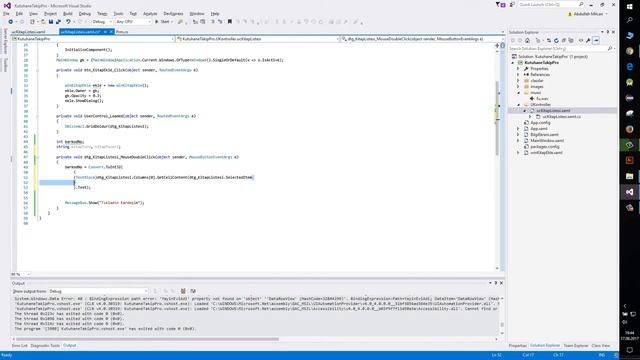Open the Debug menu
This screenshot has width=640, height=360.
[x=85, y=14]
